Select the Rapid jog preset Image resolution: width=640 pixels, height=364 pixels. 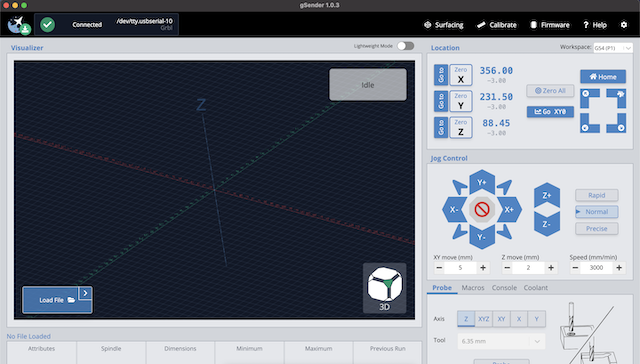pyautogui.click(x=597, y=195)
